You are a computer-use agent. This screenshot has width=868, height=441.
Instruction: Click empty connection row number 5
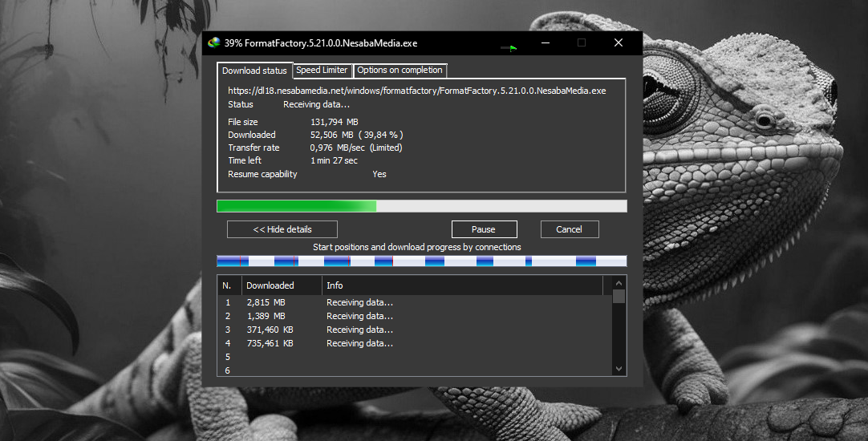(416, 357)
